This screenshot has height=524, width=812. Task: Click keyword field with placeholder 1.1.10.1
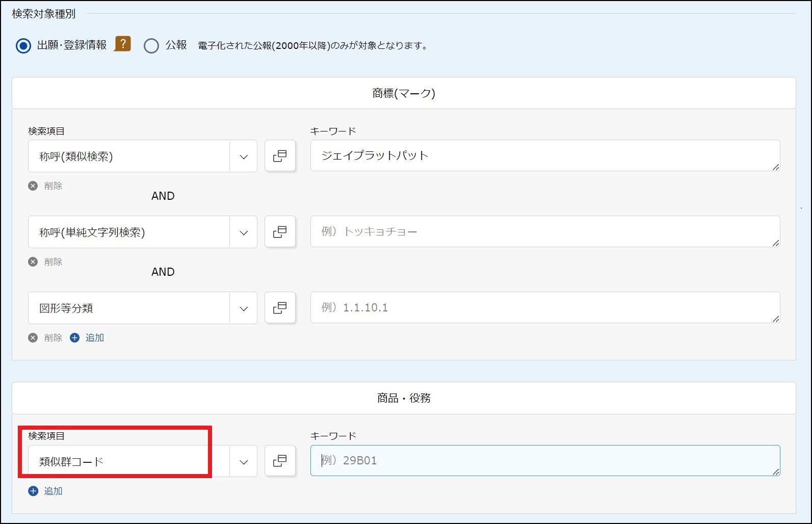[544, 308]
